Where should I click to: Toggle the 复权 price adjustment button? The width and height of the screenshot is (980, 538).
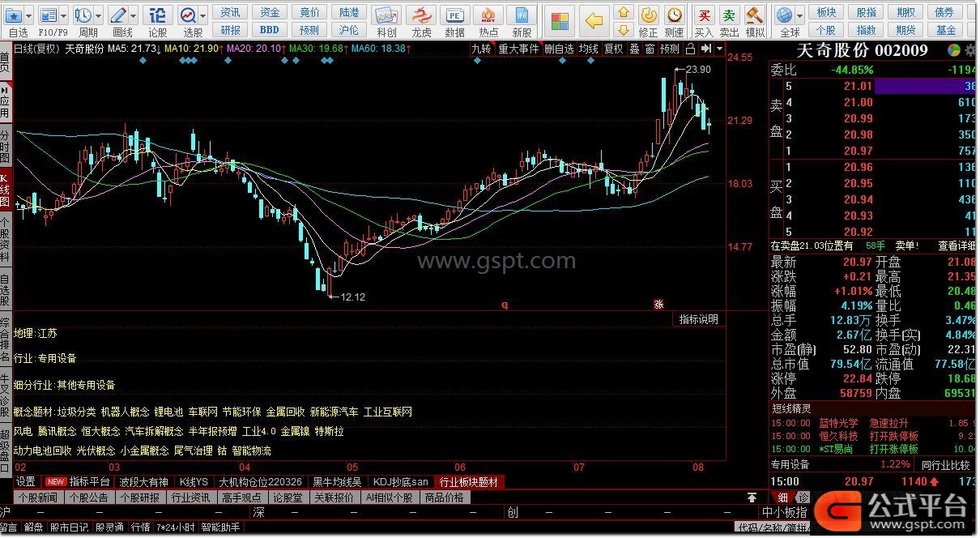[x=614, y=49]
